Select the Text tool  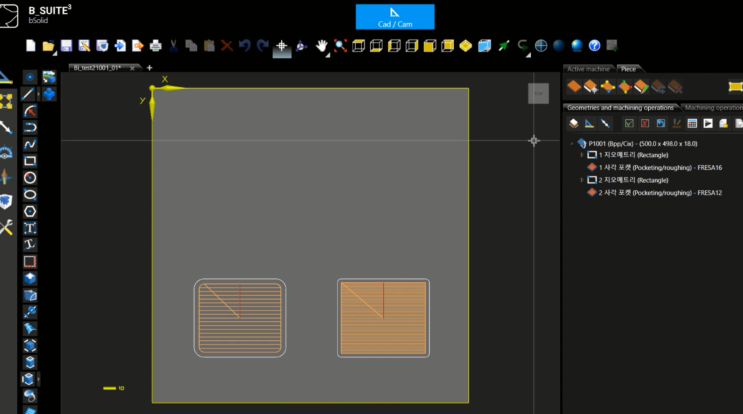pyautogui.click(x=30, y=228)
